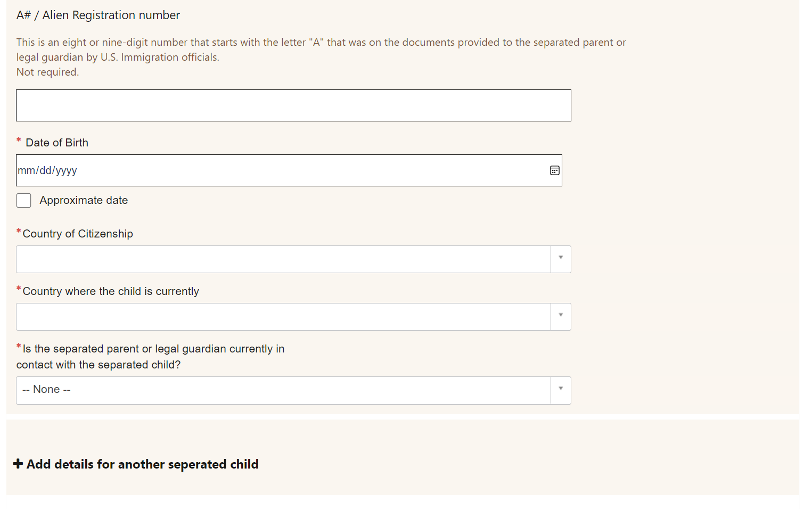
Task: Focus the Alien Registration number text box
Action: tap(293, 105)
